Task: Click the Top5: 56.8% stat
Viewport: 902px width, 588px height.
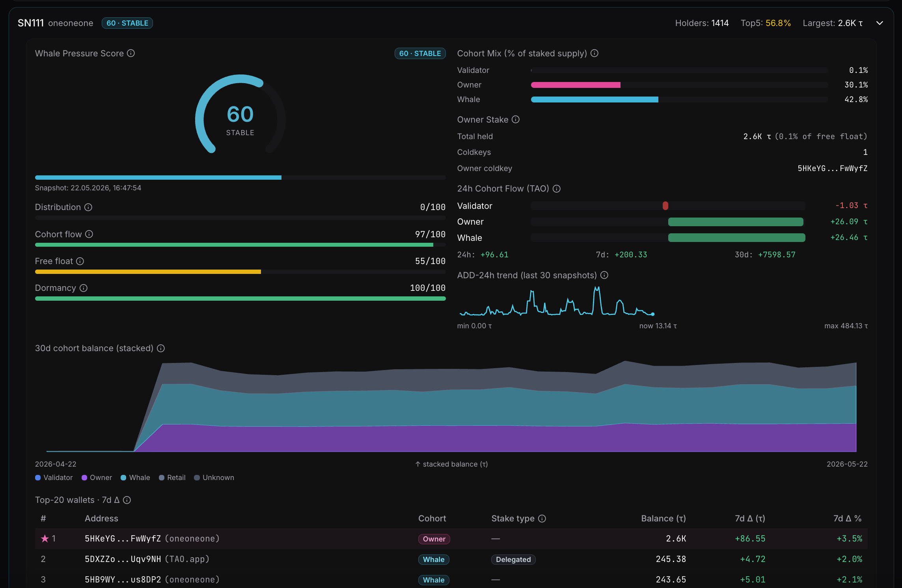Action: click(766, 23)
